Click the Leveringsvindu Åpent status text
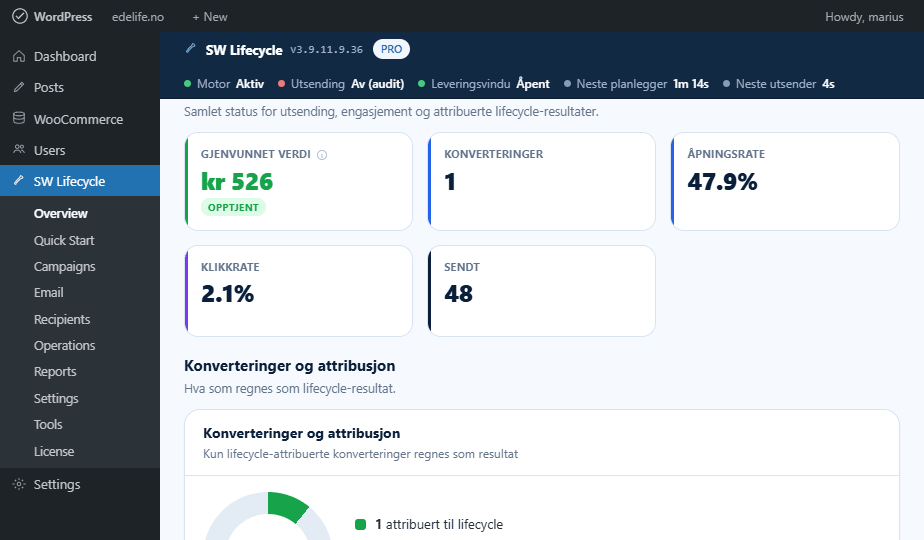The image size is (924, 540). (490, 84)
